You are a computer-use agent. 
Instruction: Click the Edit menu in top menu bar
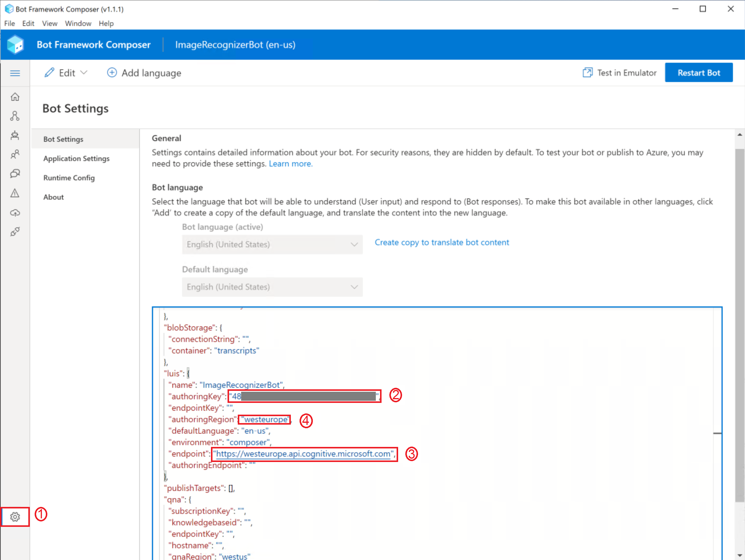pos(28,23)
